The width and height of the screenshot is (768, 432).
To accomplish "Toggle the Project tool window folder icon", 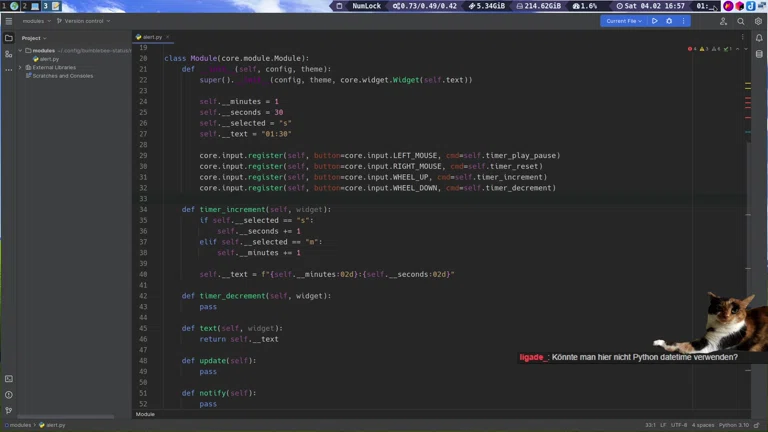I will [x=9, y=38].
